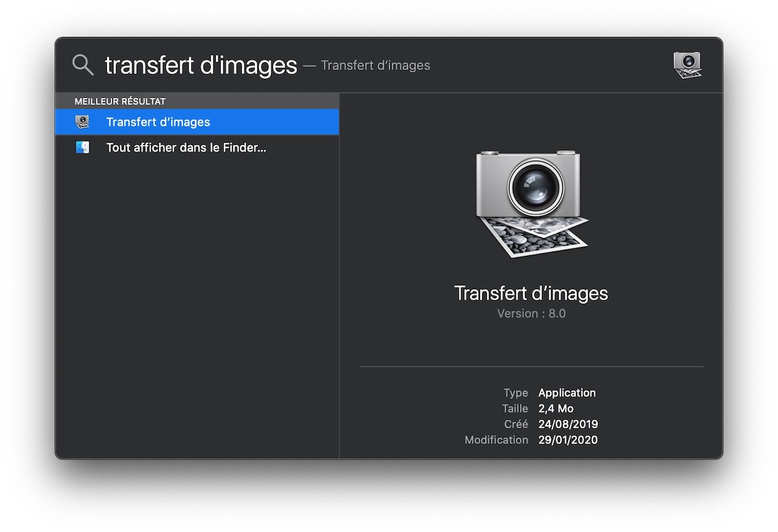Screen dimensions: 778x532
Task: Click the "Version : 8.0" text
Action: 531,314
